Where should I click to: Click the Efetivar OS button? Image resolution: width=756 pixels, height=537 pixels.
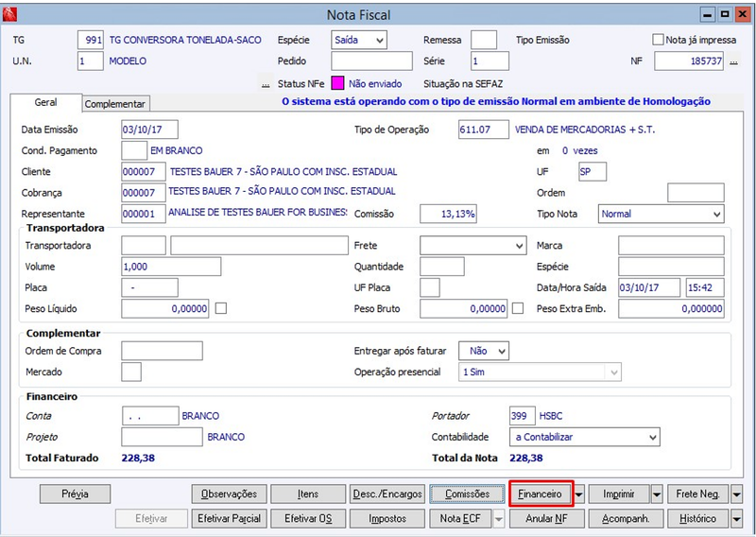pyautogui.click(x=308, y=519)
